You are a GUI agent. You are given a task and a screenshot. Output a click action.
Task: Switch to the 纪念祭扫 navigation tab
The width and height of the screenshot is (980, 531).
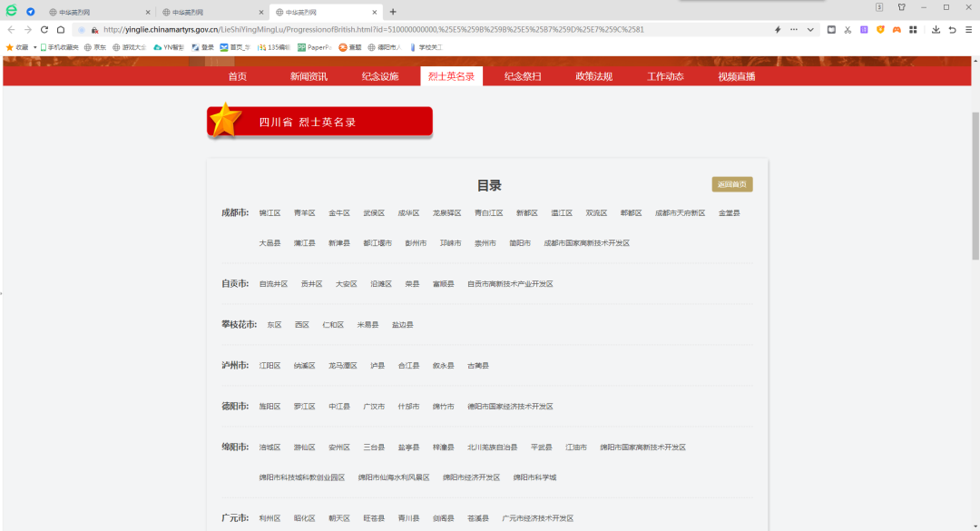pos(523,76)
